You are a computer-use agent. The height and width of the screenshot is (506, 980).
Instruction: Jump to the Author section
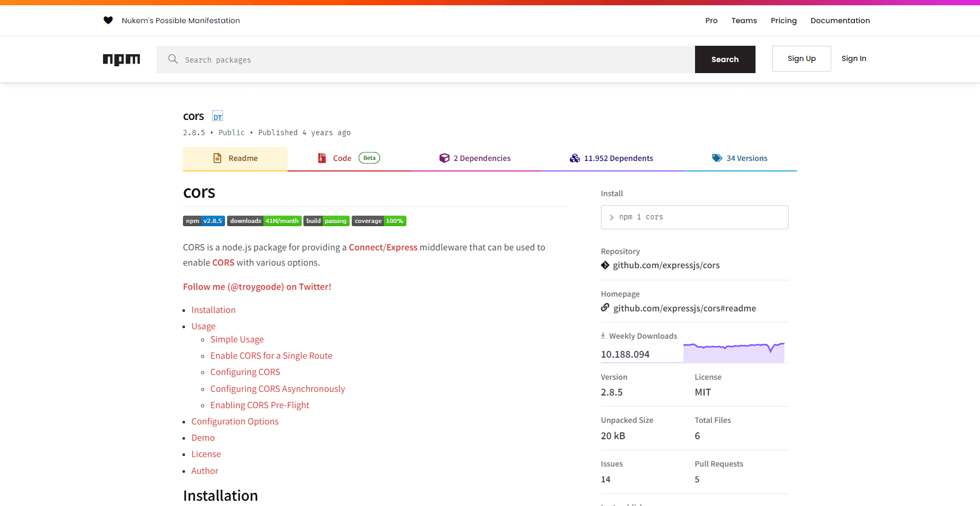pos(205,471)
